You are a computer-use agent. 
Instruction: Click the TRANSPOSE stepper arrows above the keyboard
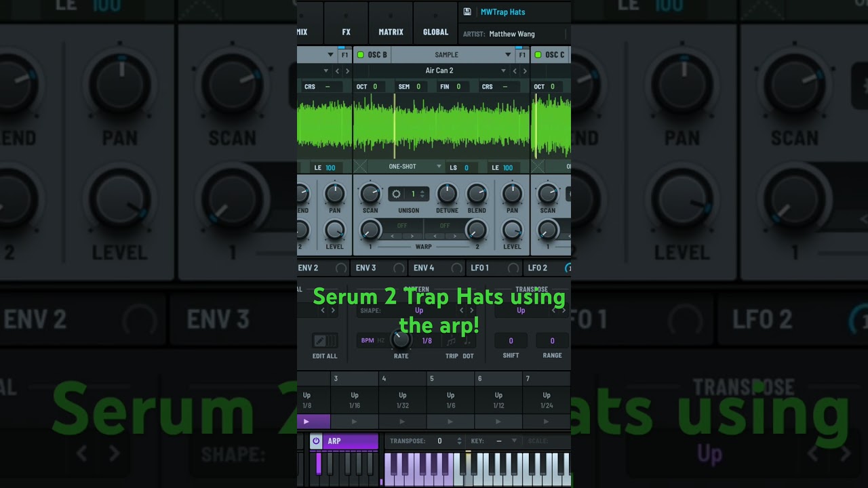pyautogui.click(x=459, y=441)
